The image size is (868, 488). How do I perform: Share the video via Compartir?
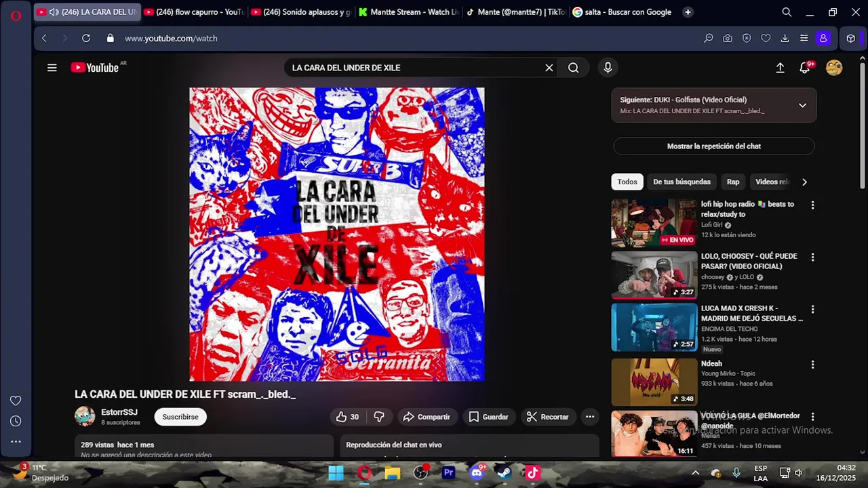click(427, 417)
